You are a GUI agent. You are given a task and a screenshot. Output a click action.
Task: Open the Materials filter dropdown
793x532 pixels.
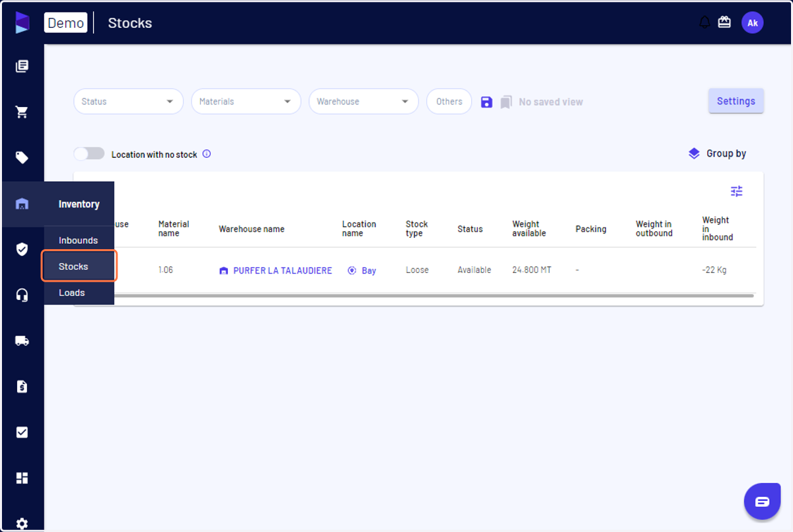pos(246,102)
